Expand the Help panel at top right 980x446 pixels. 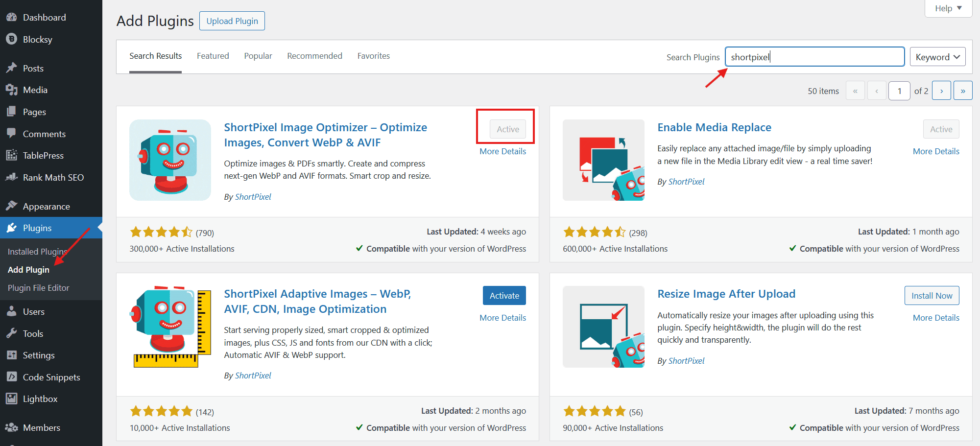point(948,8)
